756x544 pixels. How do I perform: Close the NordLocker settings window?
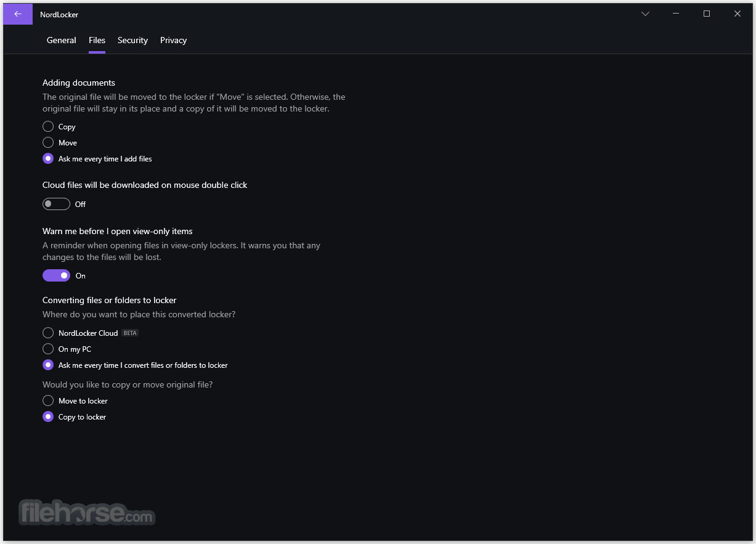pos(738,14)
